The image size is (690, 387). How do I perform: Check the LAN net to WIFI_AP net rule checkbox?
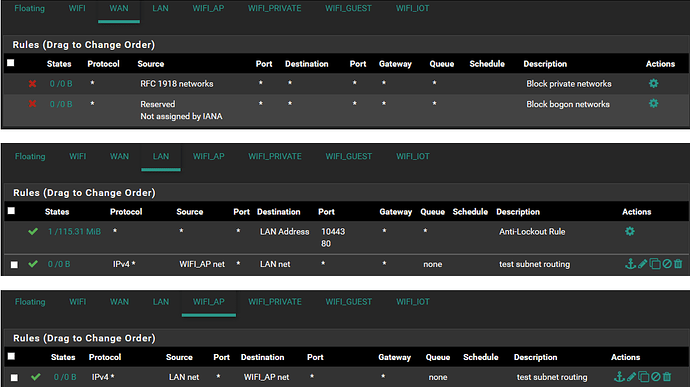pyautogui.click(x=15, y=377)
